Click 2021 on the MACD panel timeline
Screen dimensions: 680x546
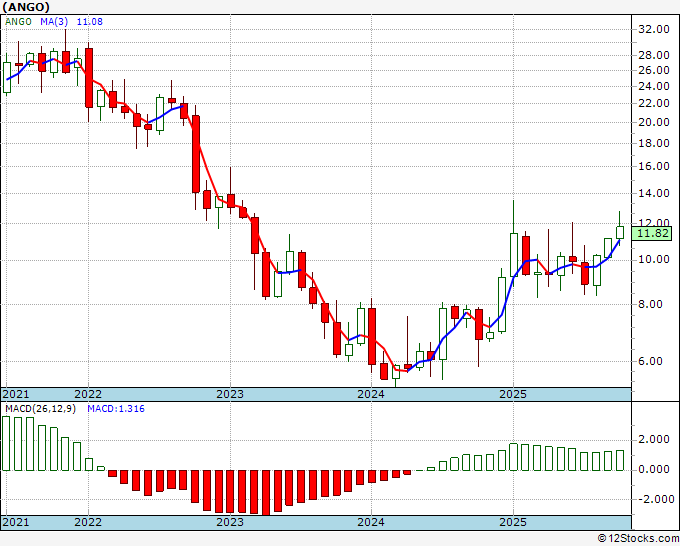point(16,523)
